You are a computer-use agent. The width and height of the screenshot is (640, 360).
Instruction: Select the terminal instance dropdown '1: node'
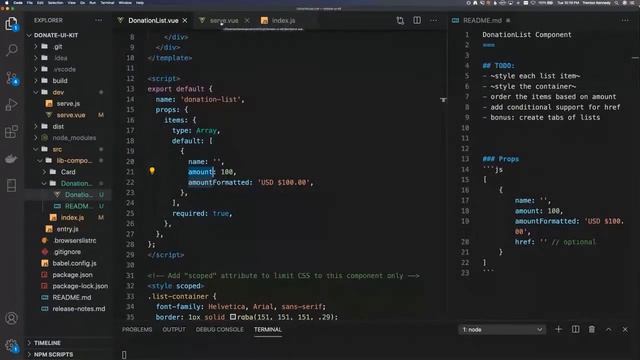502,329
